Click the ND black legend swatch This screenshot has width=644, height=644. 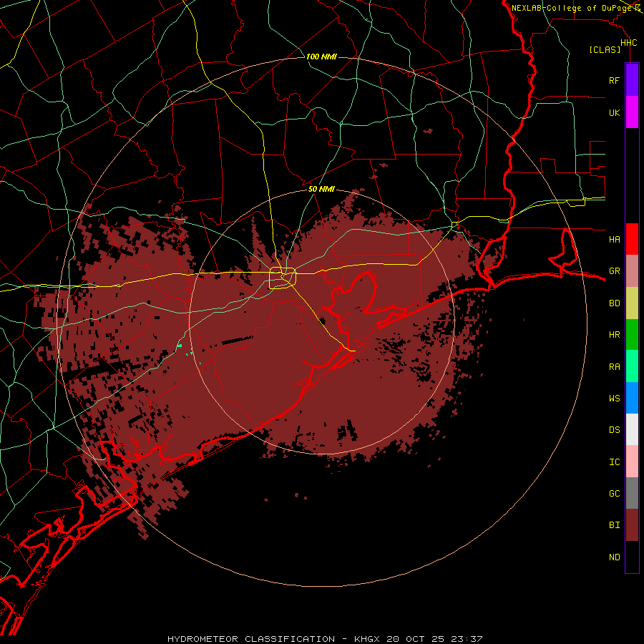[632, 557]
